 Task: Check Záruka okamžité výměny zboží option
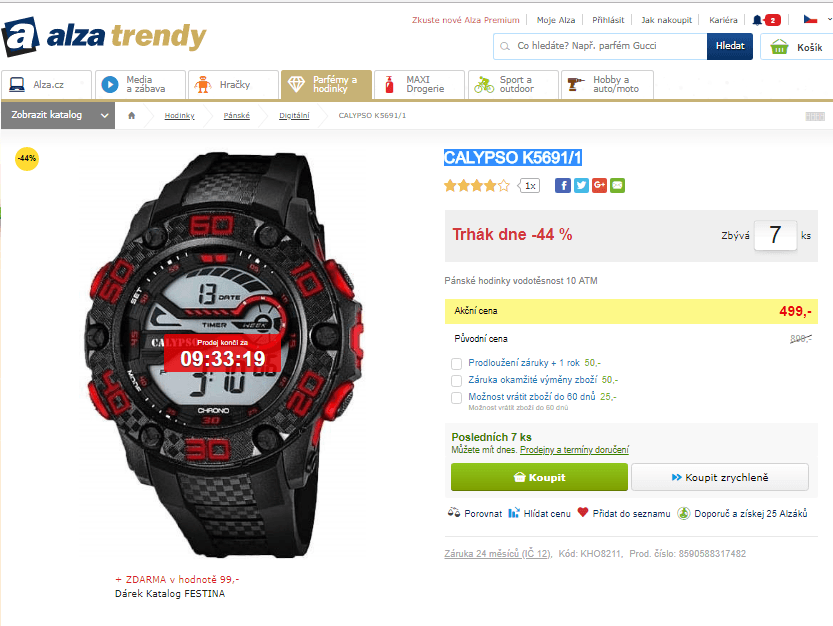pyautogui.click(x=456, y=380)
